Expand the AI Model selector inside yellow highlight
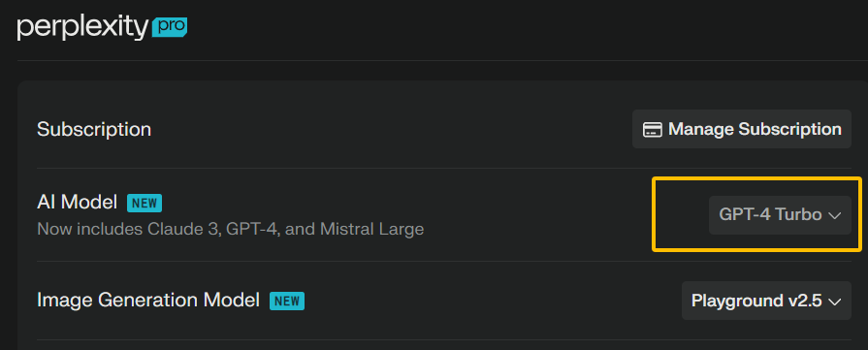 click(x=780, y=215)
